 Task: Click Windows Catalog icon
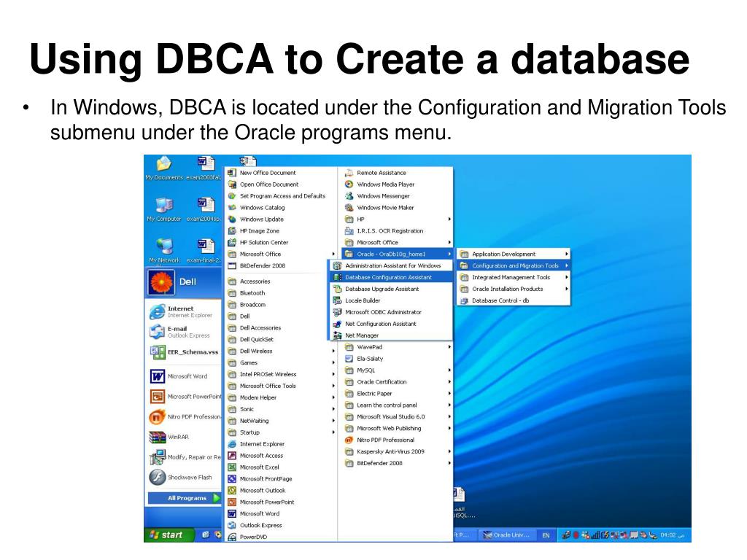pyautogui.click(x=232, y=208)
